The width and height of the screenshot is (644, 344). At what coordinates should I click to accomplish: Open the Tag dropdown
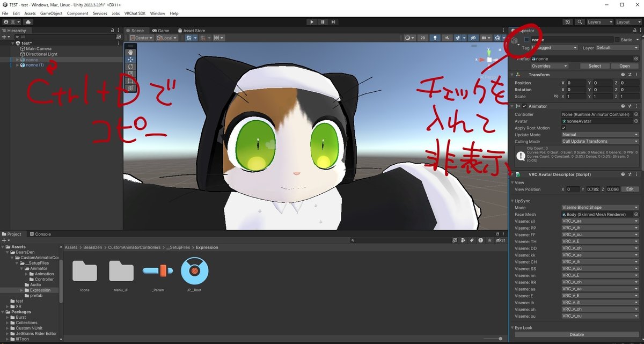pos(554,48)
